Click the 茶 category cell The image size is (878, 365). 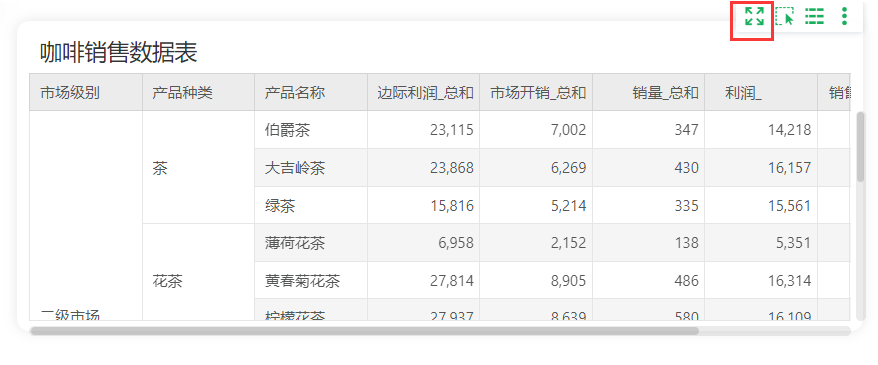click(x=198, y=167)
